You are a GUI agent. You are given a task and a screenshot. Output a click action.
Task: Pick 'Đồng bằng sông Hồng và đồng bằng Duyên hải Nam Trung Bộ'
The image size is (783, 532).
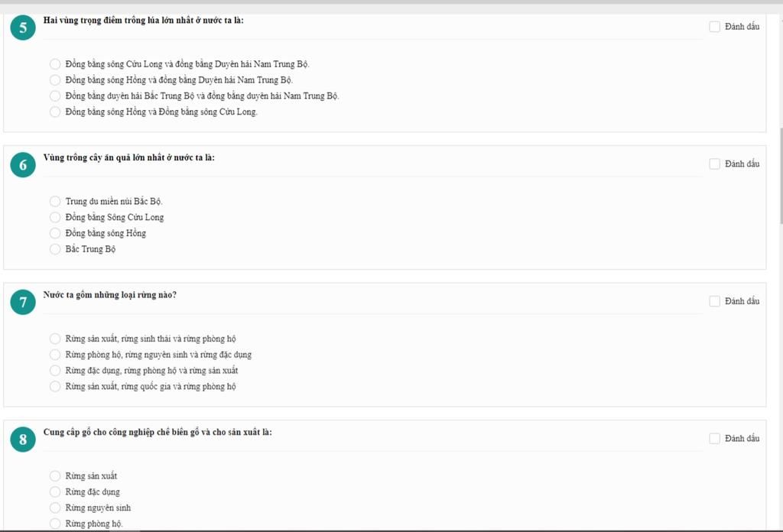pos(55,79)
